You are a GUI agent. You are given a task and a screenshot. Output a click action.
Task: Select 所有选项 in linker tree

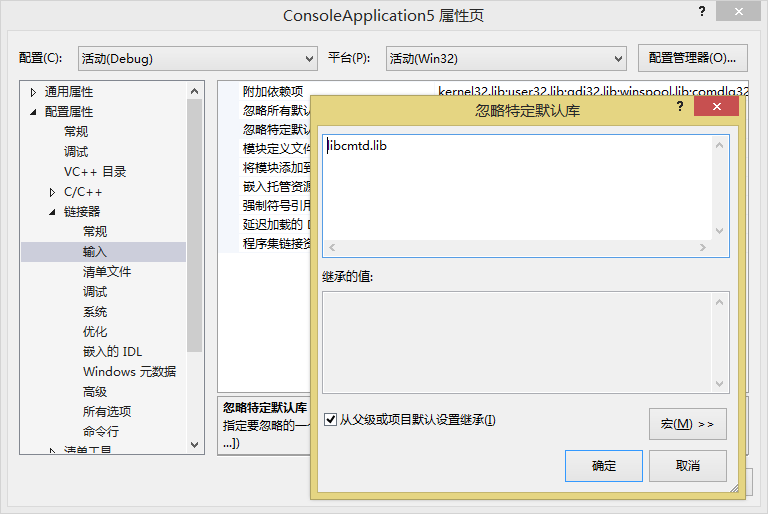[x=106, y=412]
